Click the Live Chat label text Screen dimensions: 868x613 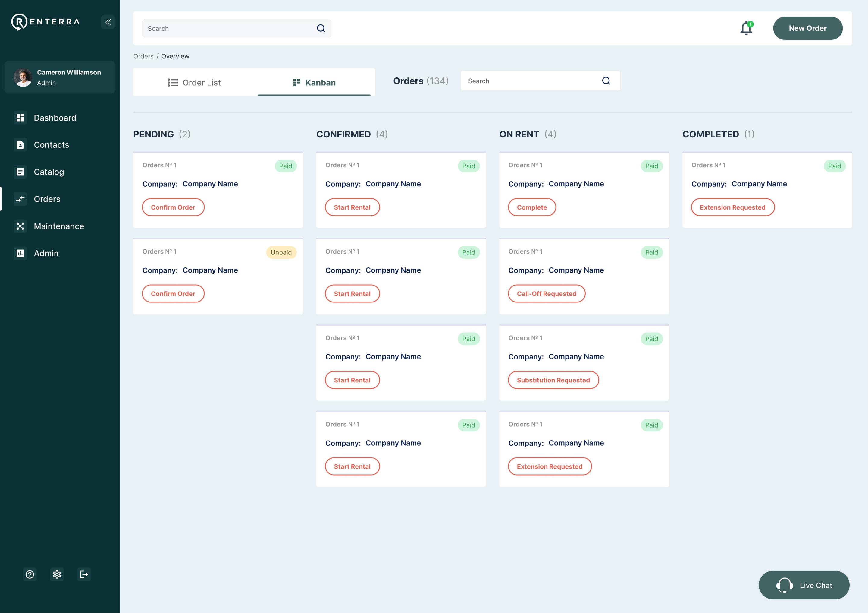click(x=816, y=585)
